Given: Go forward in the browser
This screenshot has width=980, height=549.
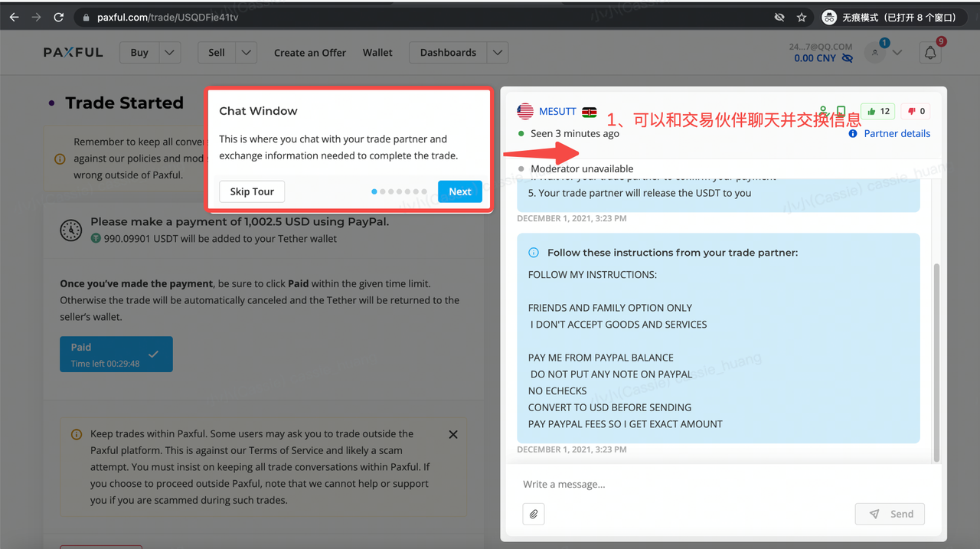Looking at the screenshot, I should tap(36, 17).
